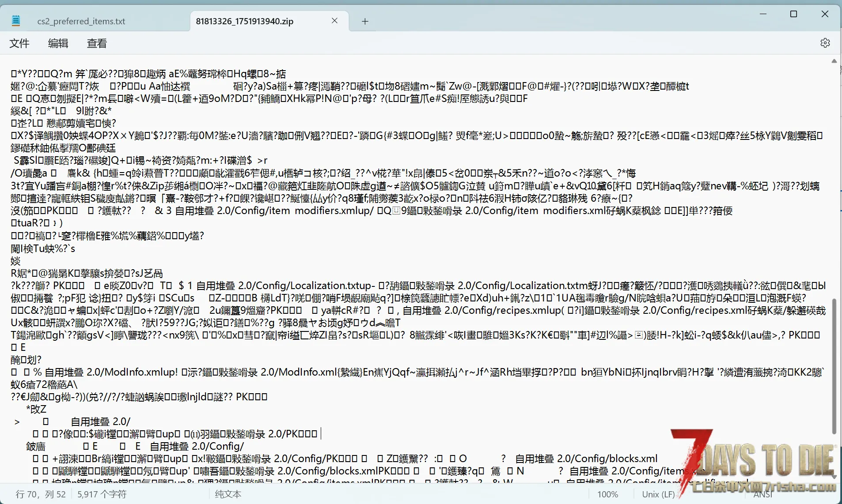Click cursor position 行 70, 列 52

point(41,494)
